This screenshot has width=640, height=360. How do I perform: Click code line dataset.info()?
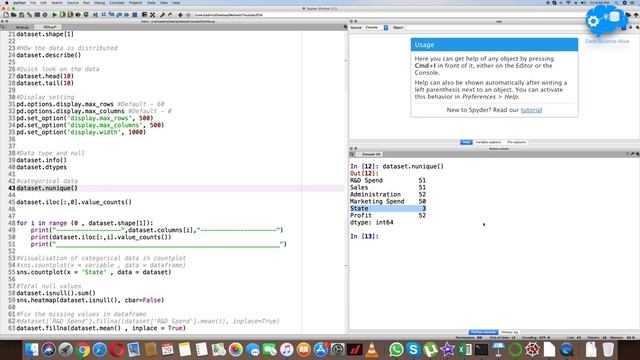click(x=41, y=160)
